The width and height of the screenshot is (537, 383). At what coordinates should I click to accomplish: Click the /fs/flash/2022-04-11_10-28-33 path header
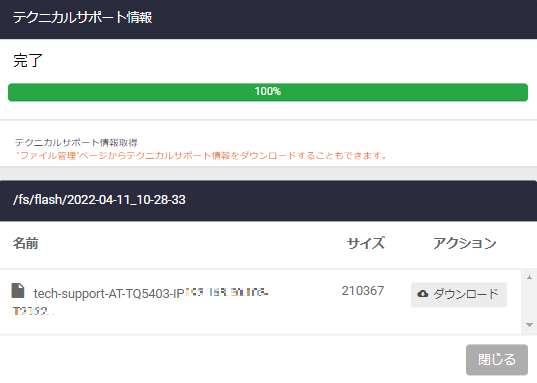[x=99, y=200]
